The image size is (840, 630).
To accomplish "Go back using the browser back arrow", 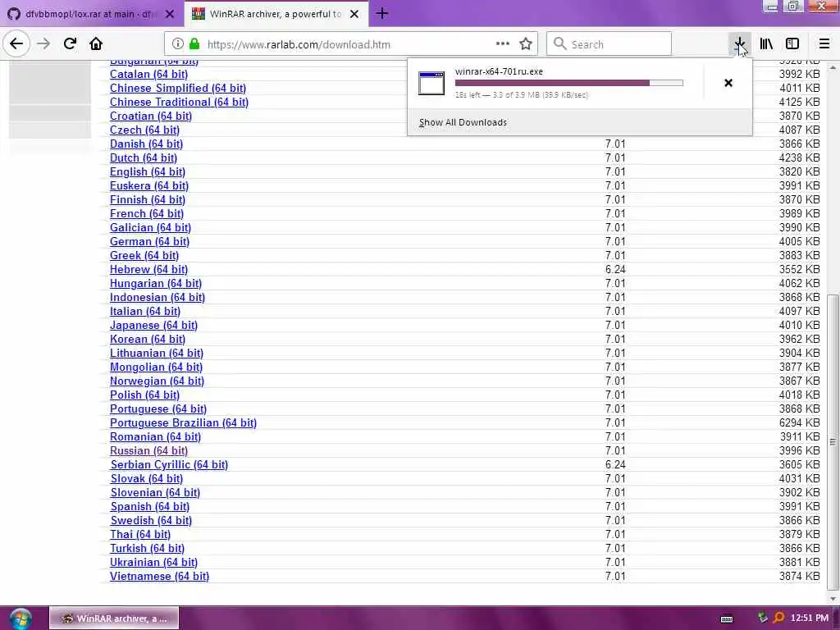I will click(16, 44).
